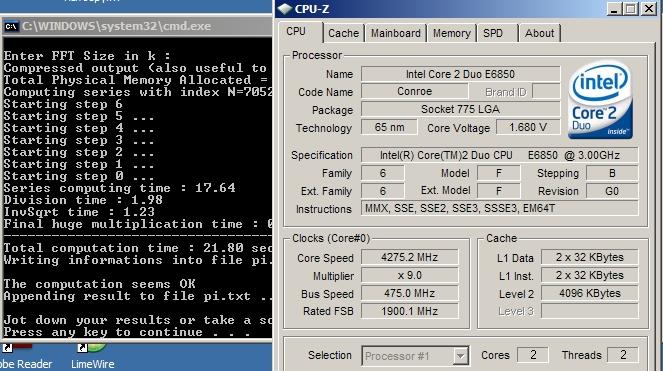Click the Technology value 65 nm
The height and width of the screenshot is (371, 663).
click(x=389, y=127)
